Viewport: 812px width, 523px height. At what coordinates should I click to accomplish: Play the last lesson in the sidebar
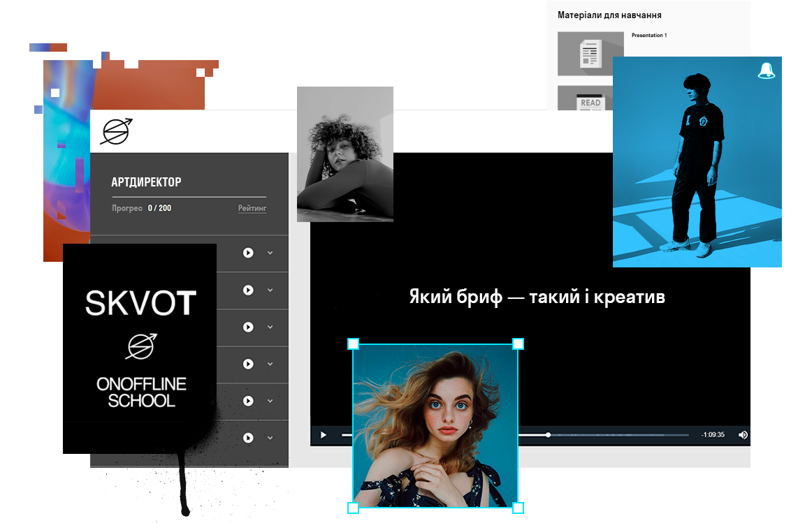coord(247,438)
